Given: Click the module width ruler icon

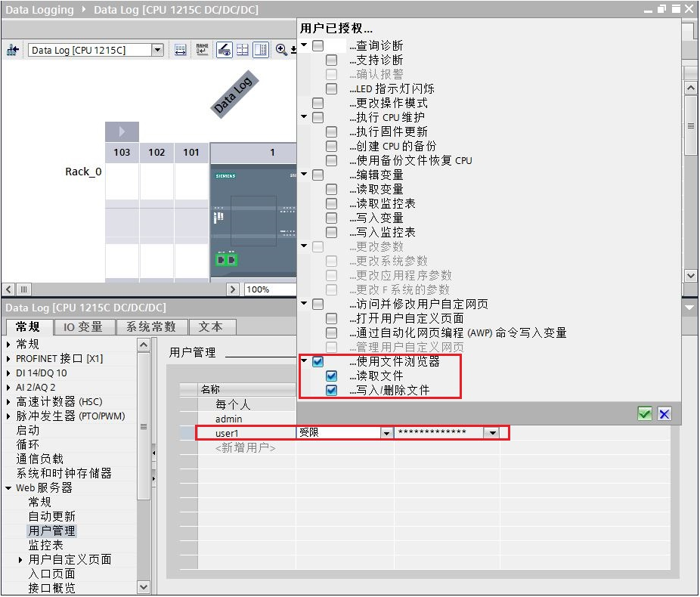Looking at the screenshot, I should coord(181,50).
